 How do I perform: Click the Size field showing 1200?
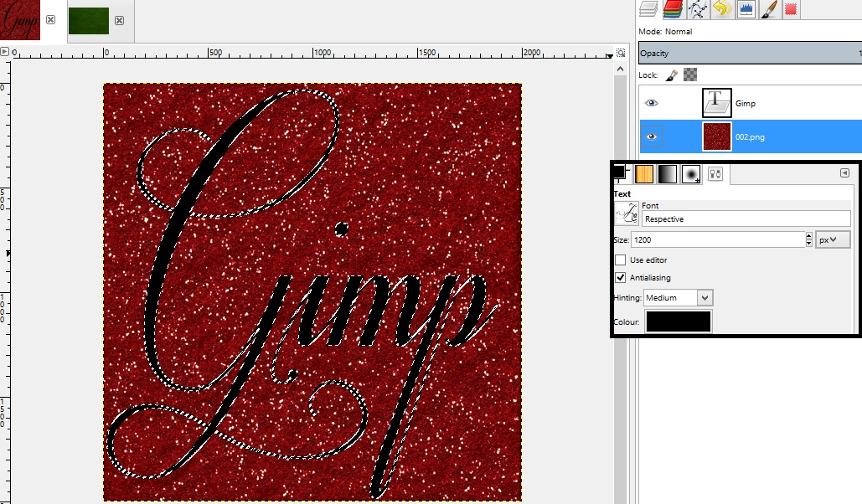pos(718,239)
